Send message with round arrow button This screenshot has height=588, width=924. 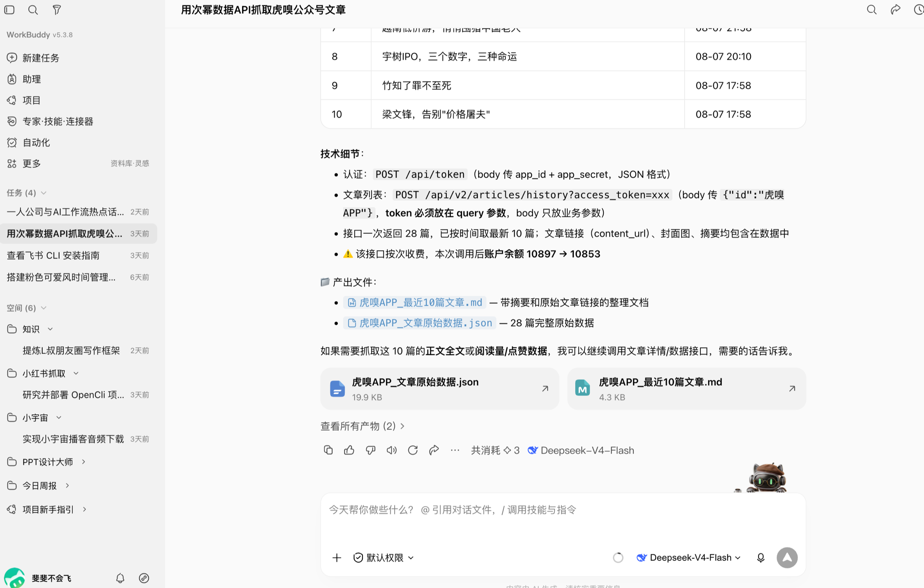[787, 558]
